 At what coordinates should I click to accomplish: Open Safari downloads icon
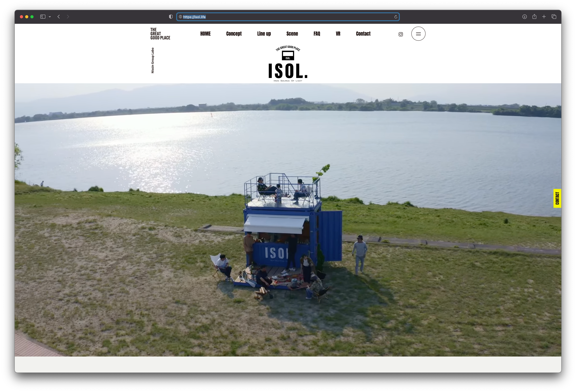(524, 17)
